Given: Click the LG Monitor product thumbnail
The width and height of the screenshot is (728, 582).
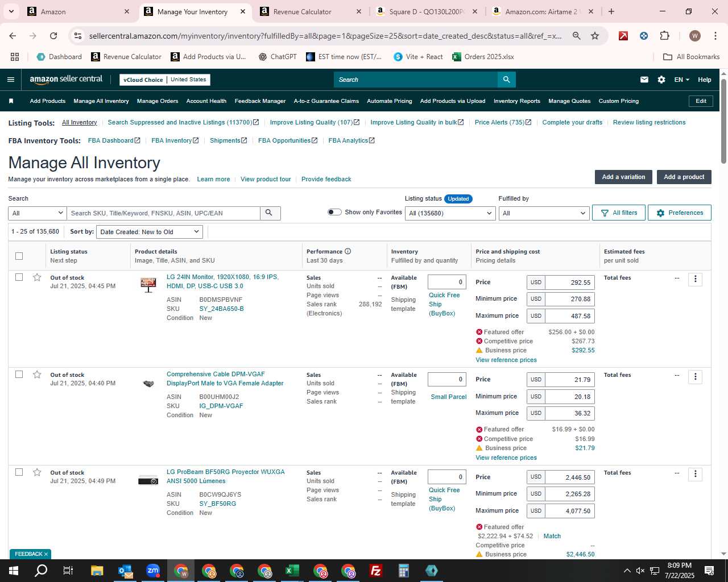Looking at the screenshot, I should point(148,284).
